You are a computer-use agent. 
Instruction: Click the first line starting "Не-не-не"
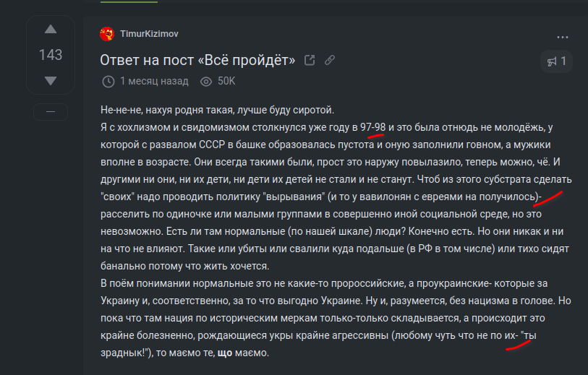[217, 111]
